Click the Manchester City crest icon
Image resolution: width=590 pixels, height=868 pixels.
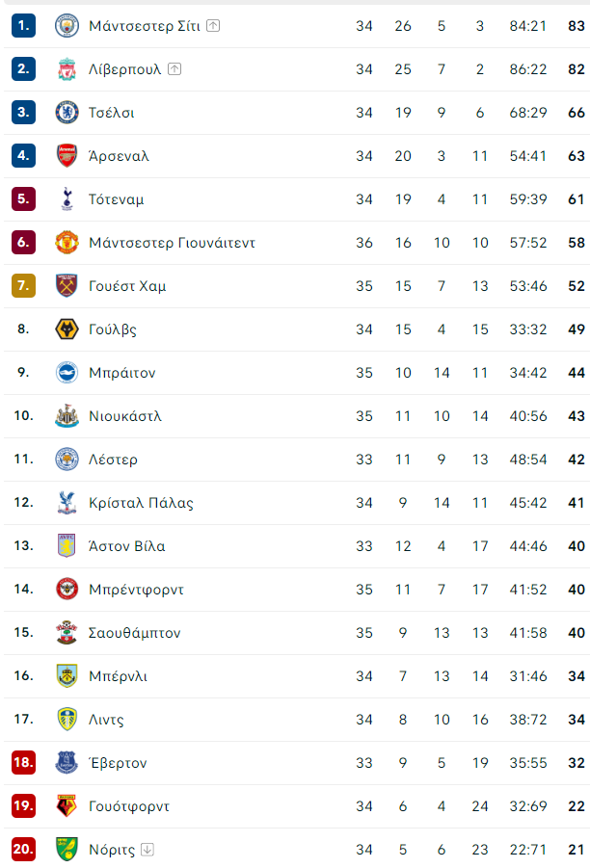click(x=67, y=26)
